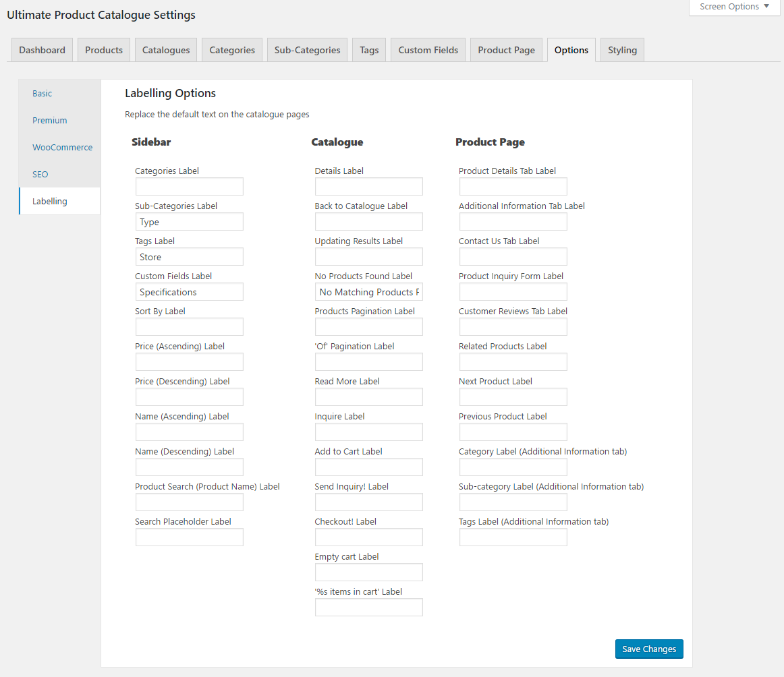This screenshot has height=677, width=784.
Task: Open the Dashboard tab
Action: click(42, 50)
